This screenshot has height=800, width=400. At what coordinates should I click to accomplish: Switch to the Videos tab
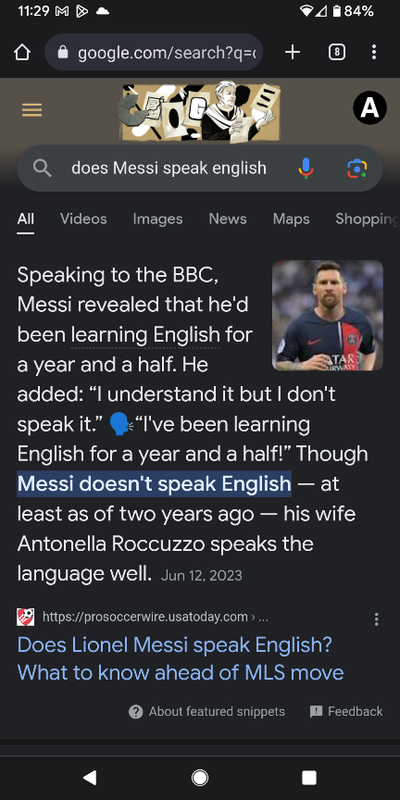[84, 219]
